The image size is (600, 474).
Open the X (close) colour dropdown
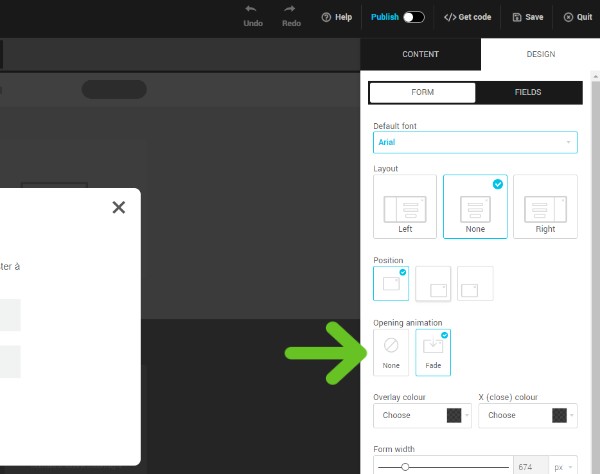pos(529,415)
